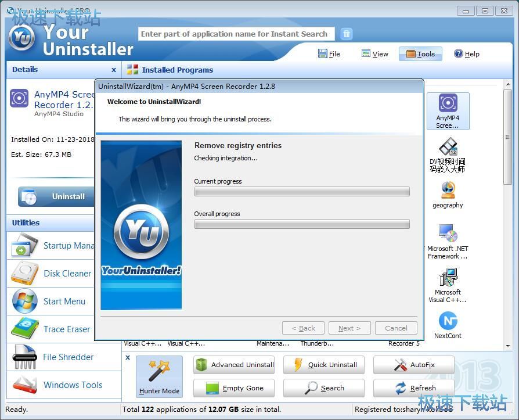Open the File menu
The height and width of the screenshot is (420, 519).
(329, 53)
